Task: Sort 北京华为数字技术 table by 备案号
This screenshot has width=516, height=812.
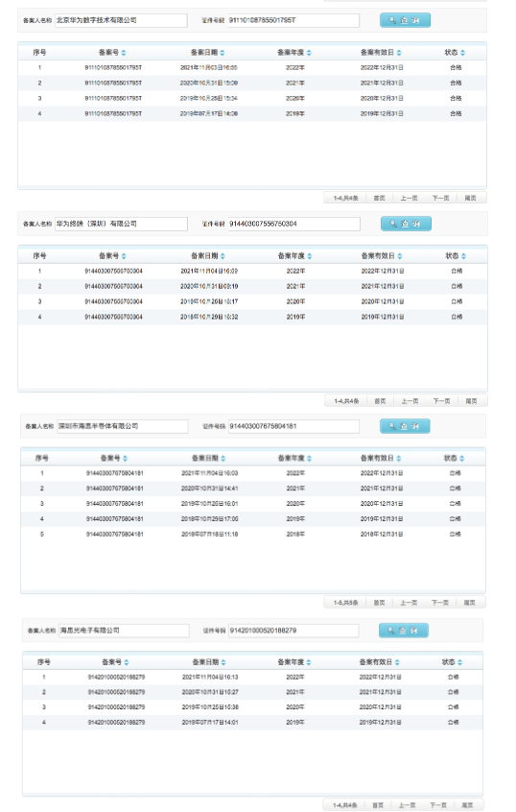Action: coord(112,52)
